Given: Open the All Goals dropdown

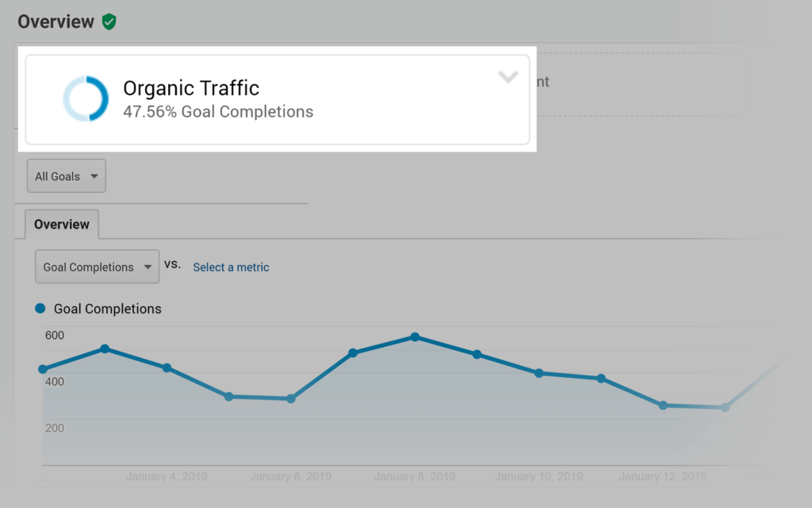Looking at the screenshot, I should click(x=66, y=175).
